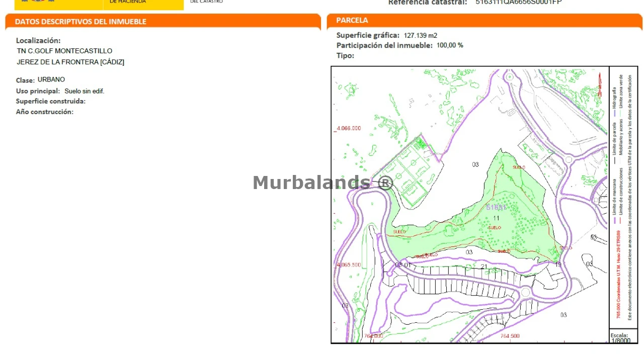Image resolution: width=644 pixels, height=362 pixels.
Task: Click the 'Superficie construida:' label
Action: point(51,101)
